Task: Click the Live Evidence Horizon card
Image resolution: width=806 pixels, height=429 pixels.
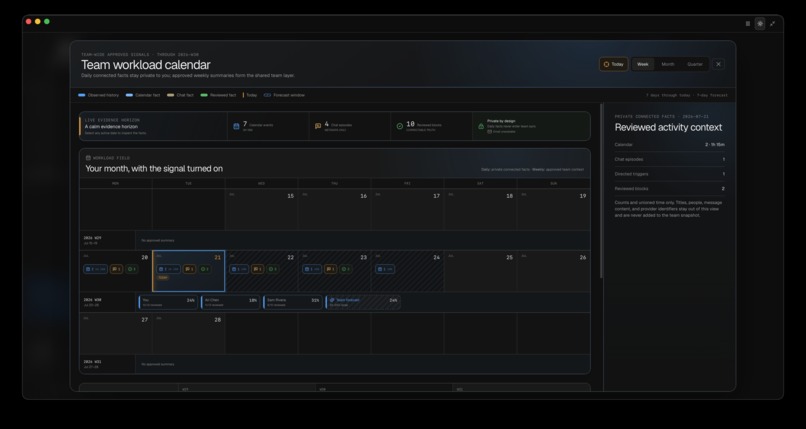Action: click(153, 126)
